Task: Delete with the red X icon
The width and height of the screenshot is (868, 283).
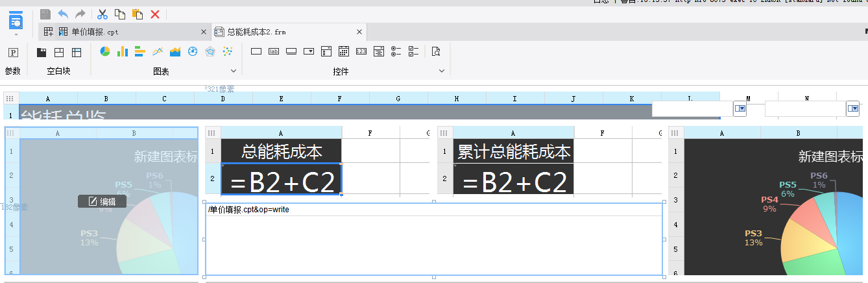Action: [x=155, y=14]
